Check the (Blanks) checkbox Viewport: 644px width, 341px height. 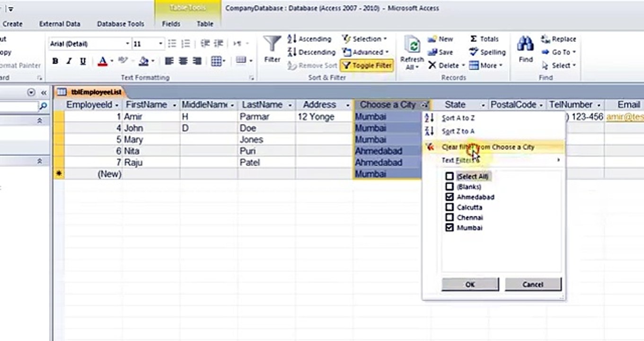[450, 187]
